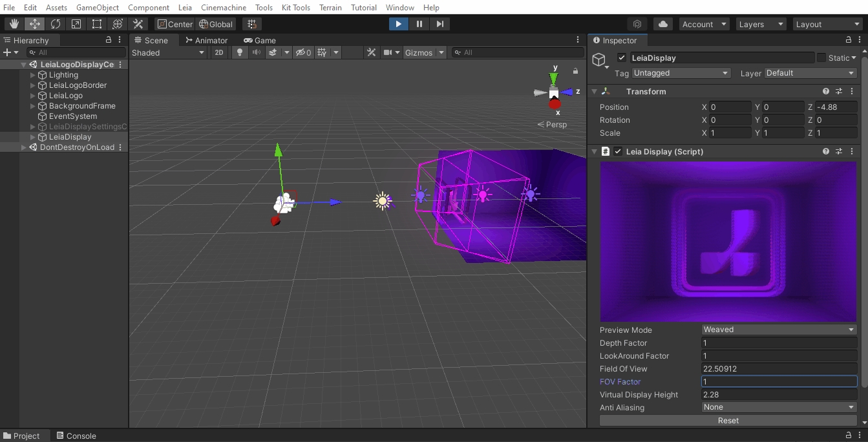Viewport: 868px width, 442px height.
Task: Select LeiaLogo in the Hierarchy
Action: click(66, 96)
